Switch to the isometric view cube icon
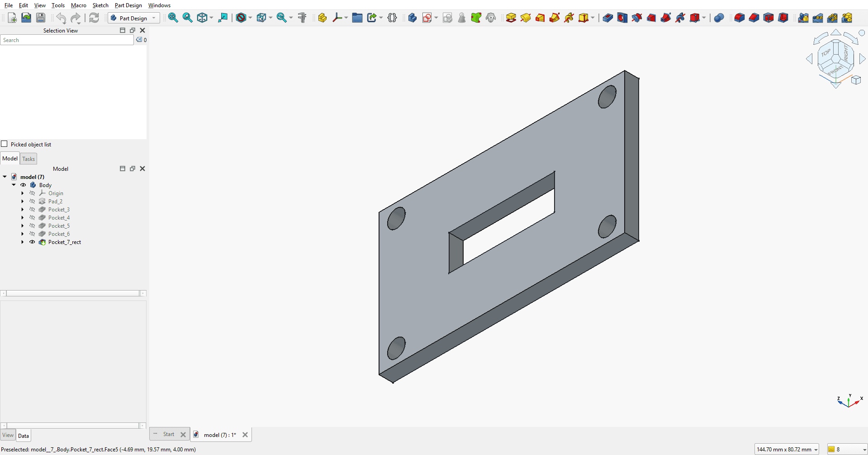Image resolution: width=868 pixels, height=455 pixels. click(202, 18)
